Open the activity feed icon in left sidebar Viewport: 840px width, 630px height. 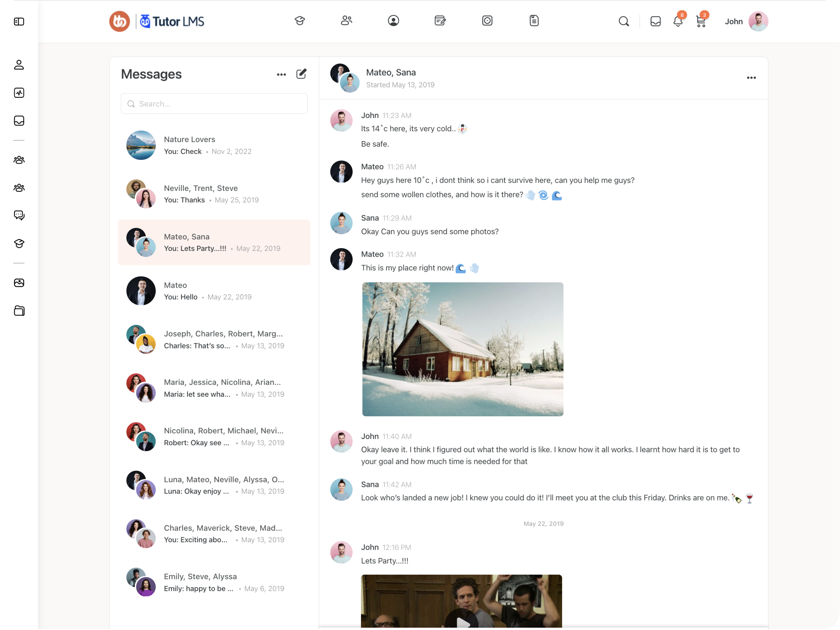click(19, 93)
